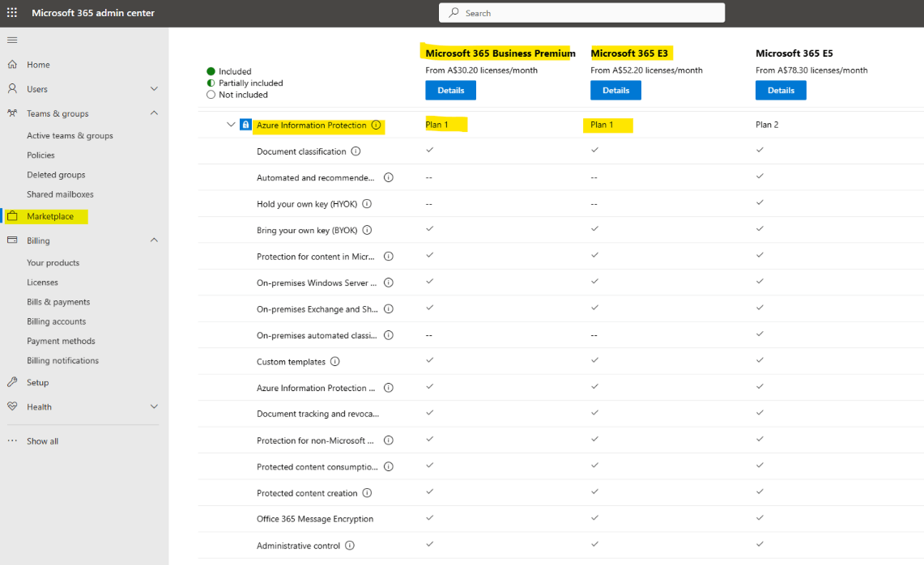Select the Included legend indicator
924x565 pixels.
211,70
